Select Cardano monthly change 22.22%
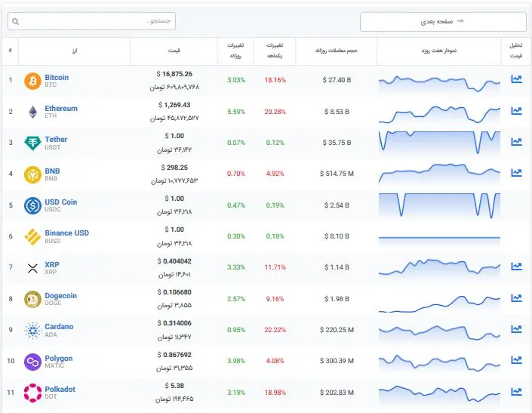532x413 pixels. point(275,330)
